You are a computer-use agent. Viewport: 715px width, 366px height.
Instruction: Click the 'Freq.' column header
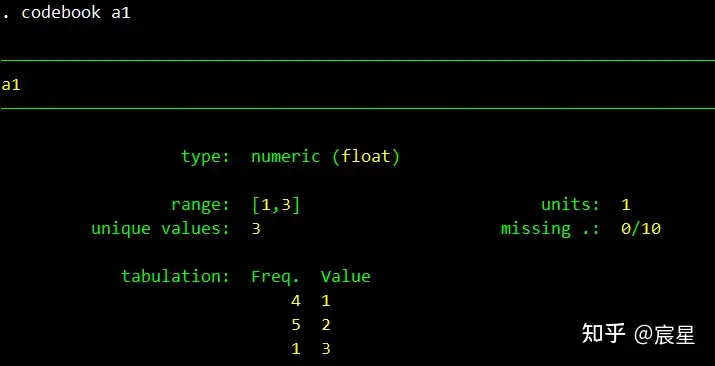point(275,277)
